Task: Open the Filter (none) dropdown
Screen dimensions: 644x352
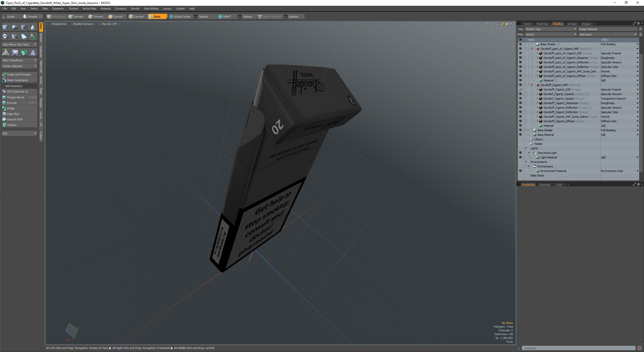Action: pos(551,34)
